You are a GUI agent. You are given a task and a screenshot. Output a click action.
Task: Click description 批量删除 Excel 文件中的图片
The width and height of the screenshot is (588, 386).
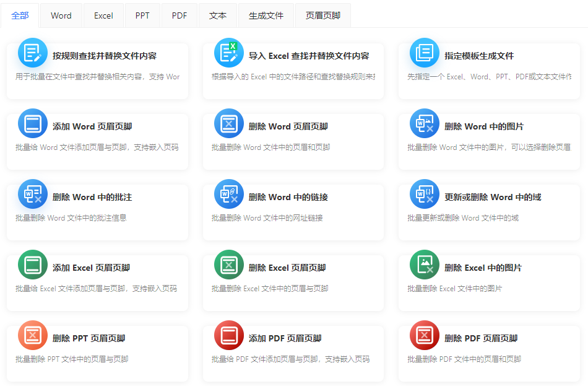click(x=455, y=288)
